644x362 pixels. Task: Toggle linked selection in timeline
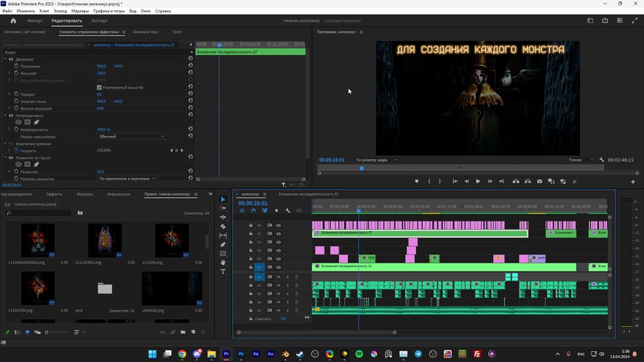pos(265,210)
